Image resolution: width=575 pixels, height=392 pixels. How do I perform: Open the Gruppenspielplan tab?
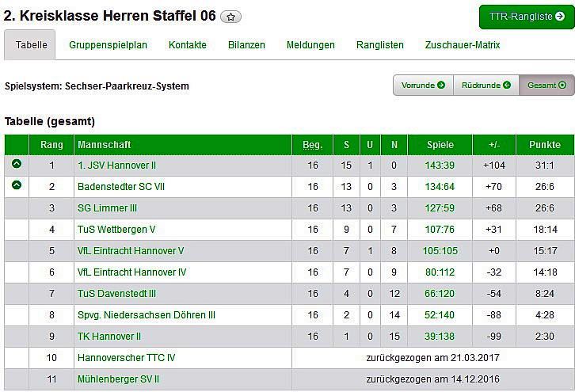[108, 45]
